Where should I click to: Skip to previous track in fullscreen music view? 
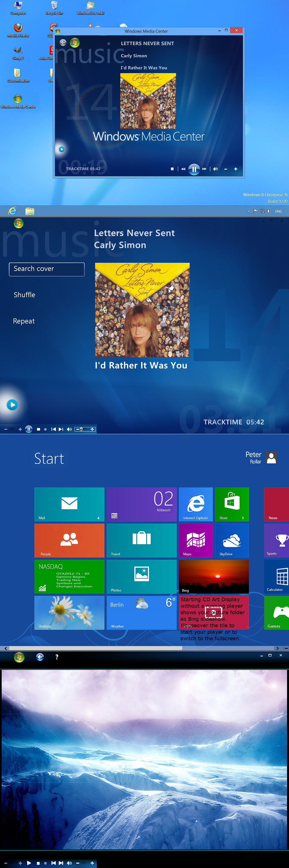(x=53, y=429)
